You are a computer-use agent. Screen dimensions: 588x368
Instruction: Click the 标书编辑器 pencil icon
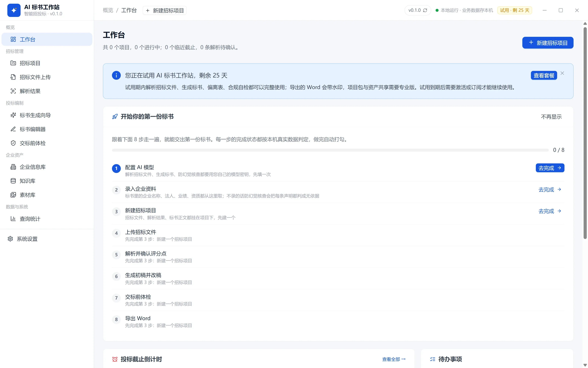(x=13, y=129)
